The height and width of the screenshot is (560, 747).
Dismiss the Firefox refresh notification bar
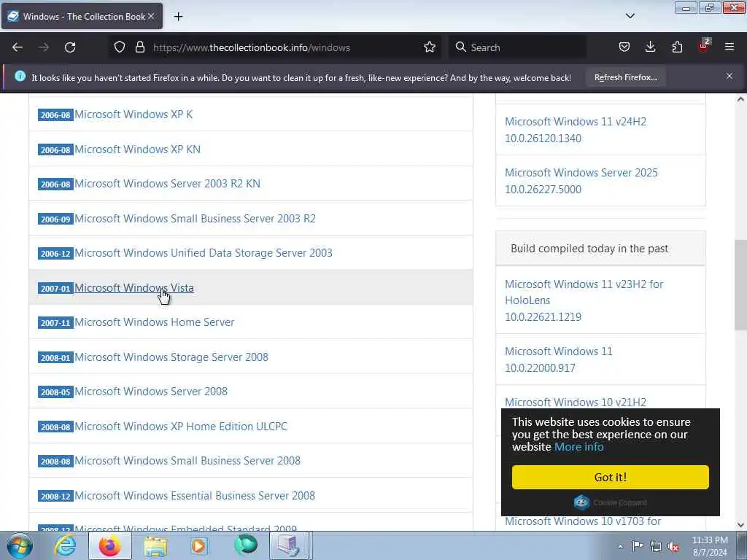point(729,76)
